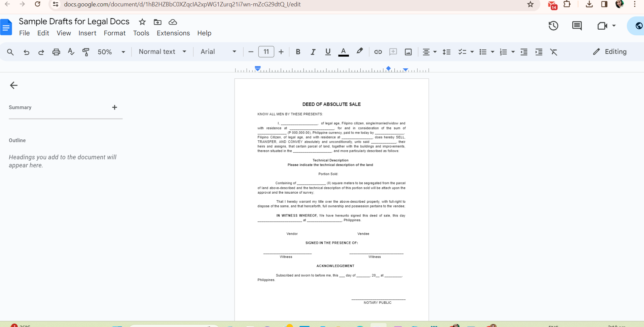Toggle underline formatting
Viewport: 644px width, 327px height.
[328, 52]
